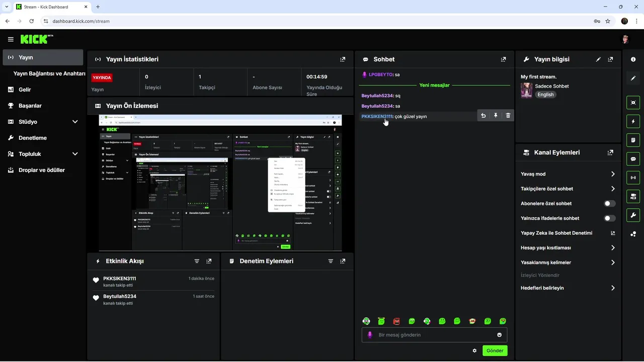644x362 pixels.
Task: Click the browser reload button
Action: pos(31,21)
